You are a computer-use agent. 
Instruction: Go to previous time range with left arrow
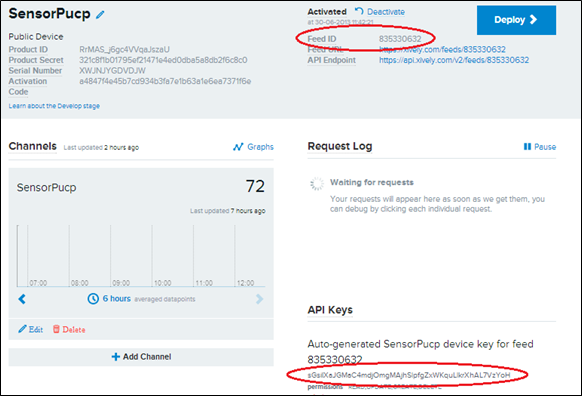coord(22,299)
